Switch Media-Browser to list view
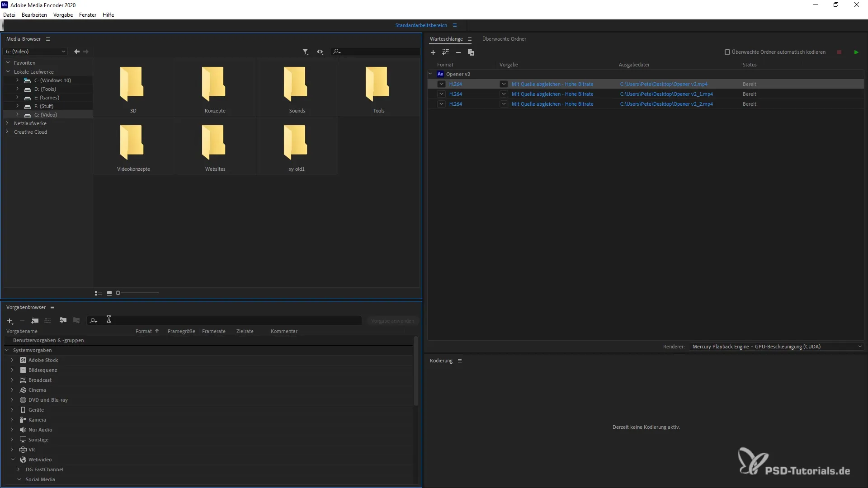Viewport: 868px width, 488px height. click(x=99, y=293)
